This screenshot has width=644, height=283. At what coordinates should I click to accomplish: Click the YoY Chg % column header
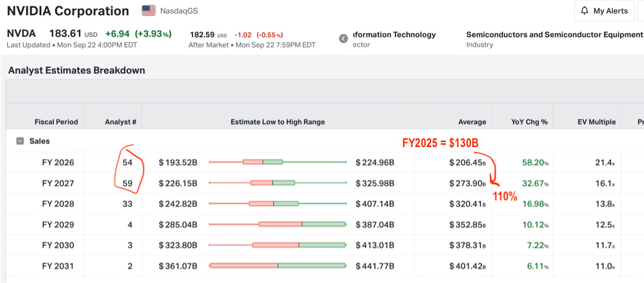530,122
